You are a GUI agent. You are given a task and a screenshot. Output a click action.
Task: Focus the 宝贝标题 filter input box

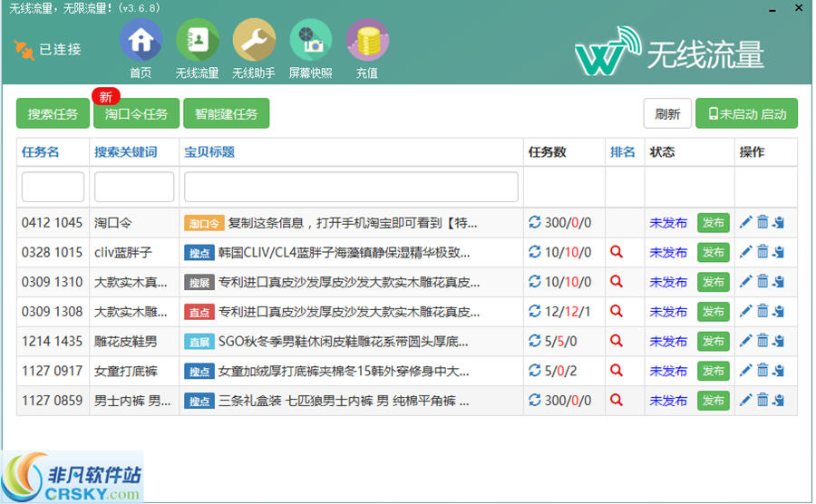point(351,187)
